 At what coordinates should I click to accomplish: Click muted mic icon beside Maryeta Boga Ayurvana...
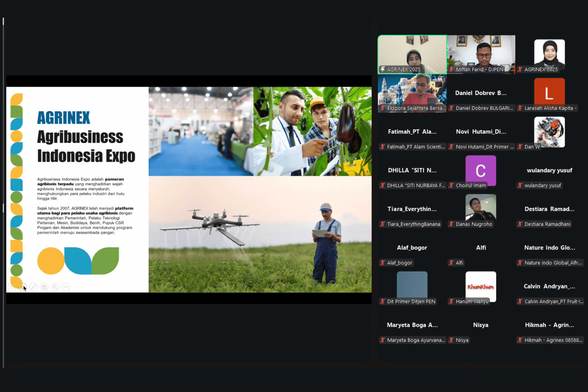click(x=382, y=340)
